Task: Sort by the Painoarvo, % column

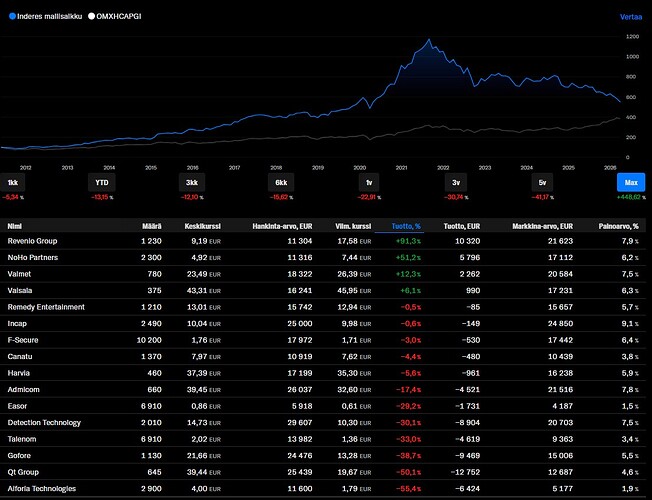Action: coord(618,226)
